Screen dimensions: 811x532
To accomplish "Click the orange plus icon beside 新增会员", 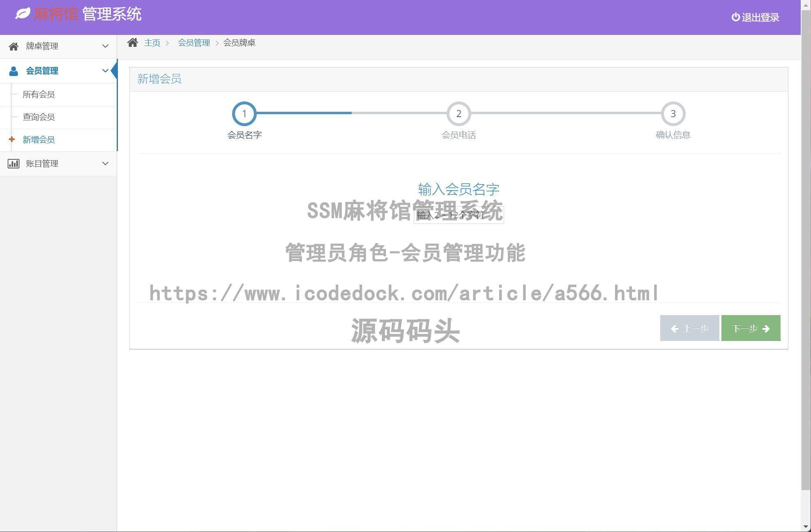I will [x=12, y=140].
